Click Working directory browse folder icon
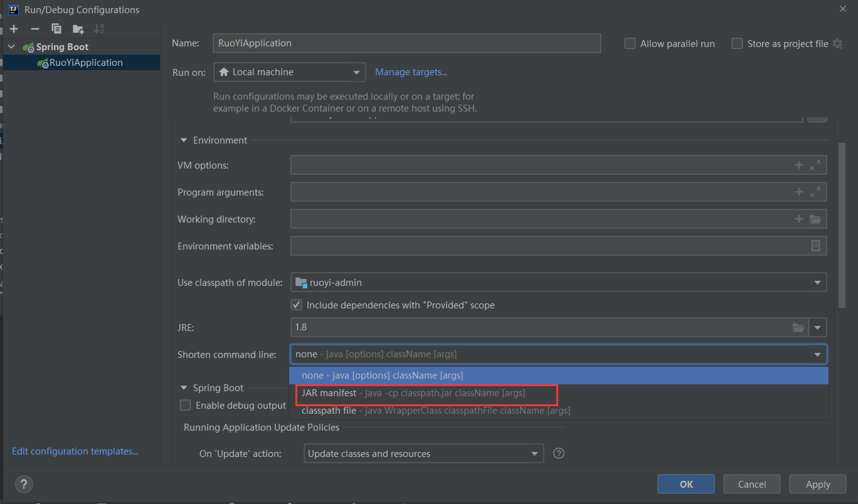The image size is (858, 504). click(x=815, y=219)
